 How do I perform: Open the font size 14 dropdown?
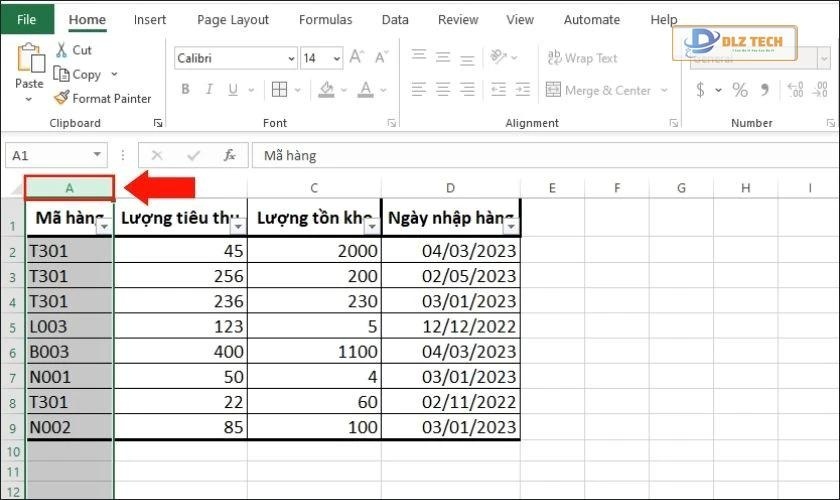[x=336, y=58]
